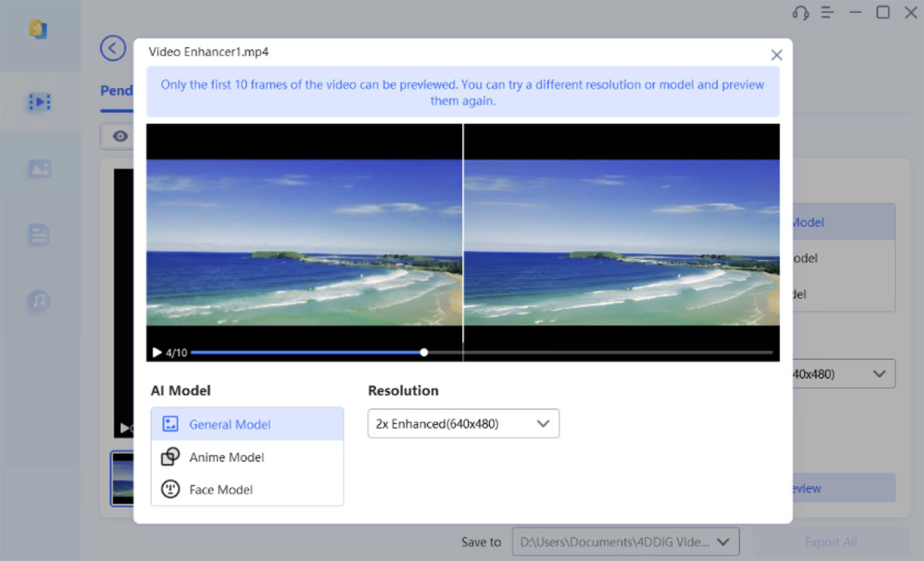Click the 4/10 frame counter
Viewport: 924px width, 561px height.
[176, 353]
